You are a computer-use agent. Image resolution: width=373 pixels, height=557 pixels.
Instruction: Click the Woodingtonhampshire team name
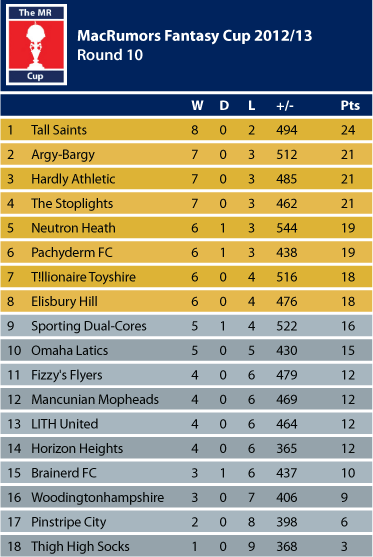pos(98,498)
